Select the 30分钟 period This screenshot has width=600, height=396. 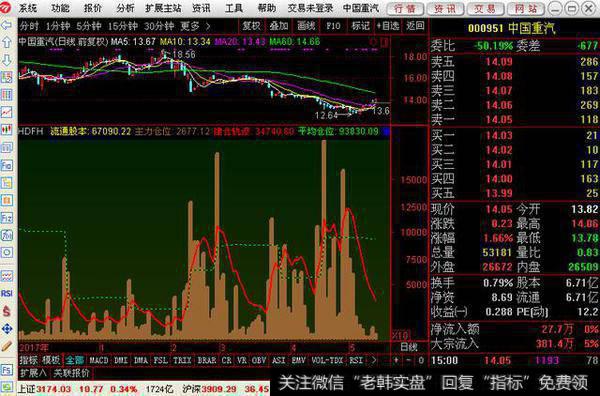click(159, 26)
